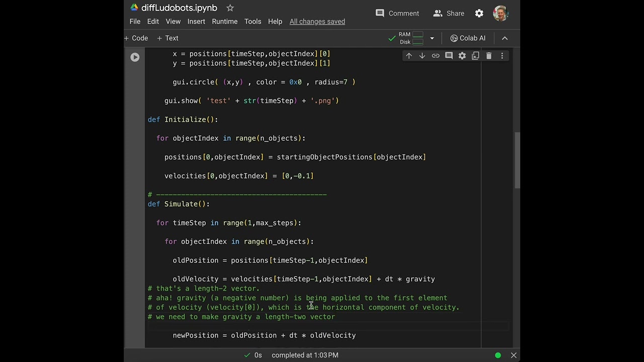644x362 pixels.
Task: Mirror the cell in a tab
Action: [475, 56]
